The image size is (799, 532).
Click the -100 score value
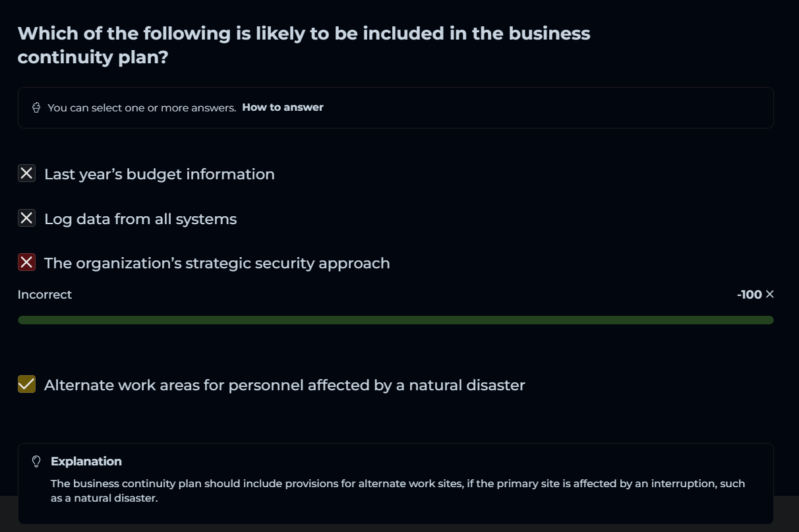click(x=749, y=295)
